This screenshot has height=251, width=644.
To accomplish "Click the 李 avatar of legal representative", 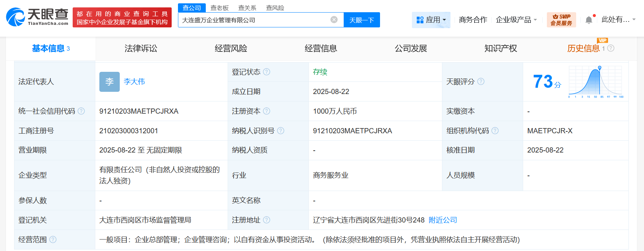I will tap(109, 81).
